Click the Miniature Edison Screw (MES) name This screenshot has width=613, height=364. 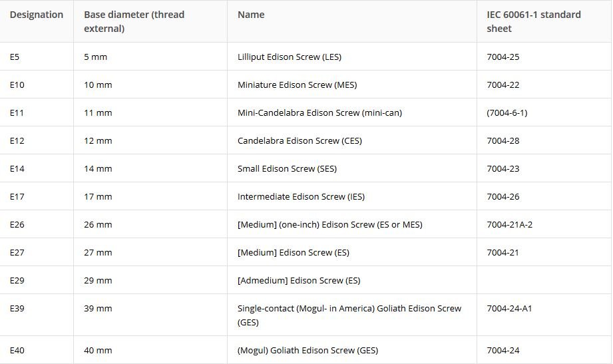tap(297, 85)
